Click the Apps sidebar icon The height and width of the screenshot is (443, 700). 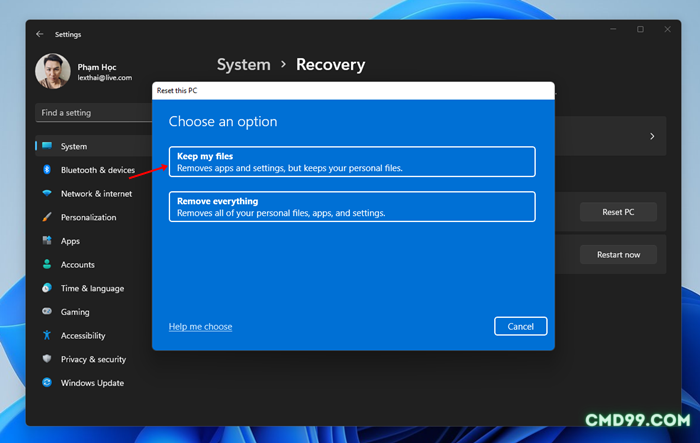tap(47, 240)
